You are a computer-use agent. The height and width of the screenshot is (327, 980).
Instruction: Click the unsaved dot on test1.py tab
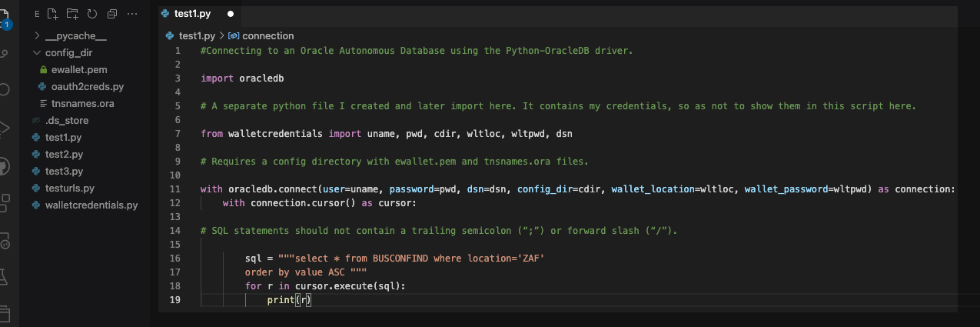[x=231, y=14]
